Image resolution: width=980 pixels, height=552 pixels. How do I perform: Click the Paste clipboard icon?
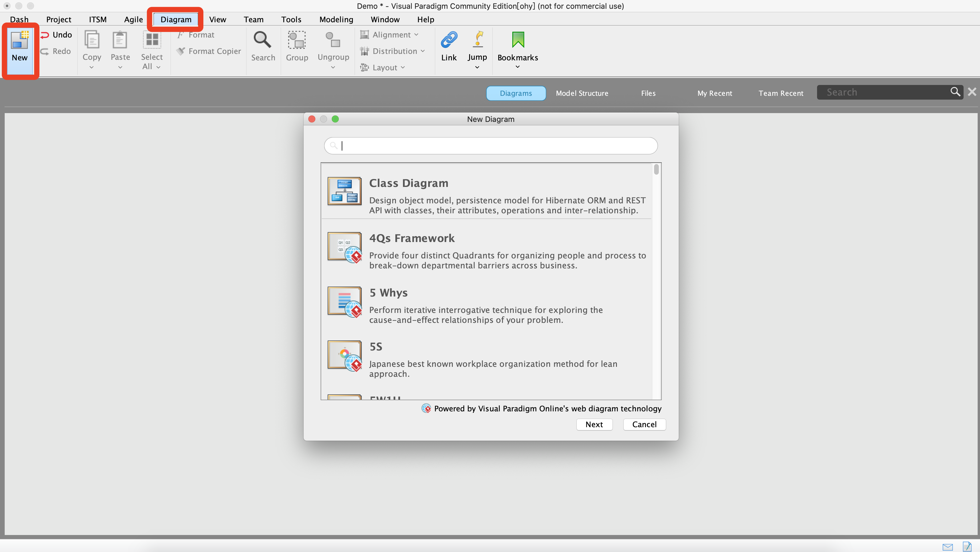pyautogui.click(x=120, y=40)
